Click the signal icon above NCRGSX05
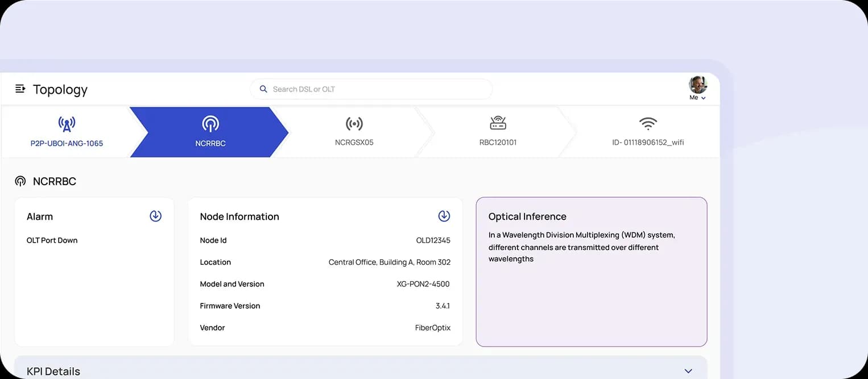 (x=354, y=123)
